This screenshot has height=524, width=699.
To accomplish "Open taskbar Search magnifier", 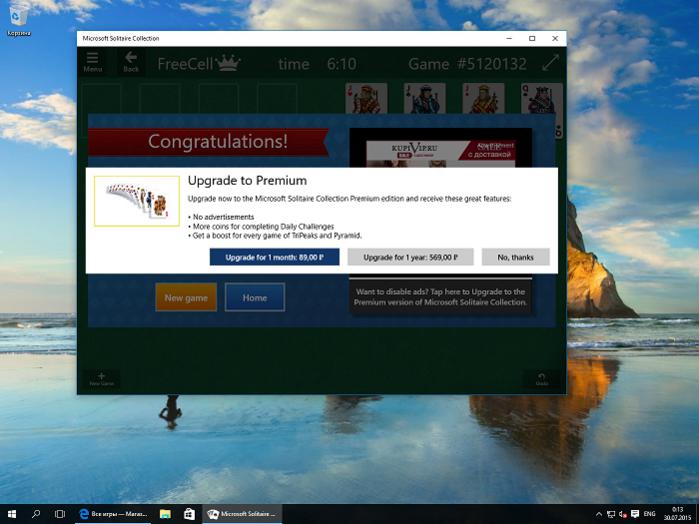I will tap(36, 514).
